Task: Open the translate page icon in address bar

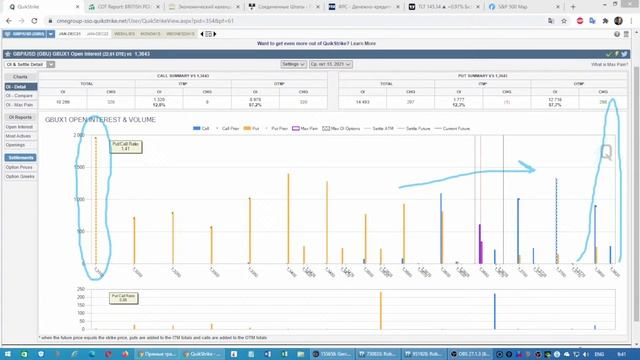Action: click(551, 21)
